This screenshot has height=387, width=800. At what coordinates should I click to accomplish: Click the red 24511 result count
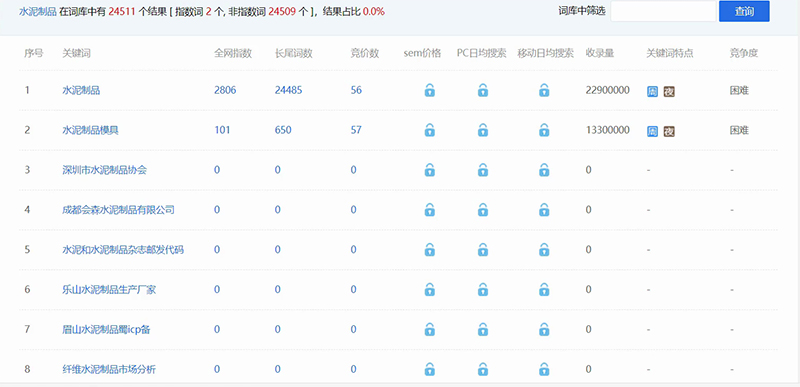(x=122, y=11)
